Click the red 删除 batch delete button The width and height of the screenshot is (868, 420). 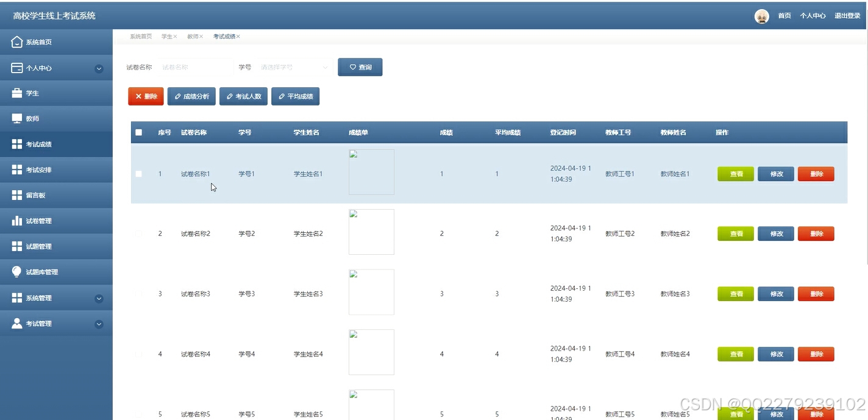[146, 96]
